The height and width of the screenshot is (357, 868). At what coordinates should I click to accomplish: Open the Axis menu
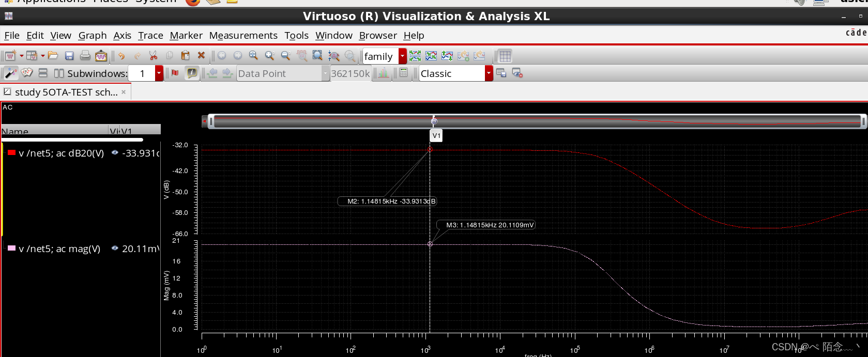(x=123, y=36)
